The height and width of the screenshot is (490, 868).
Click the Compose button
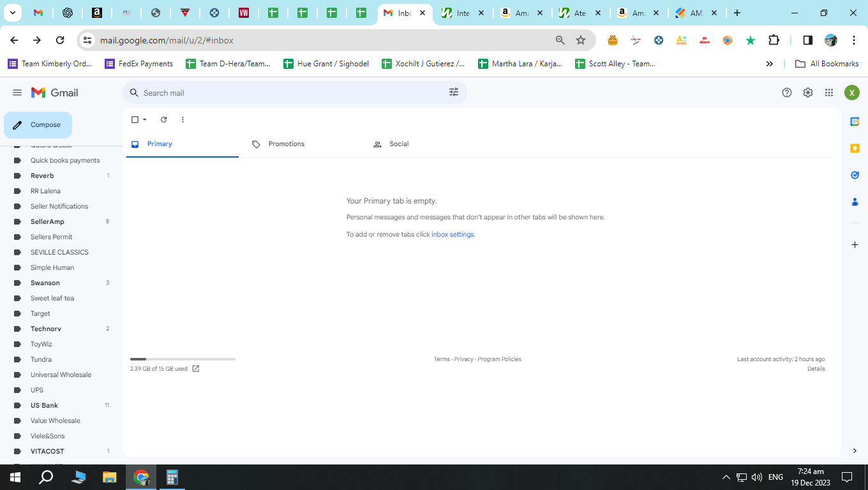[38, 125]
